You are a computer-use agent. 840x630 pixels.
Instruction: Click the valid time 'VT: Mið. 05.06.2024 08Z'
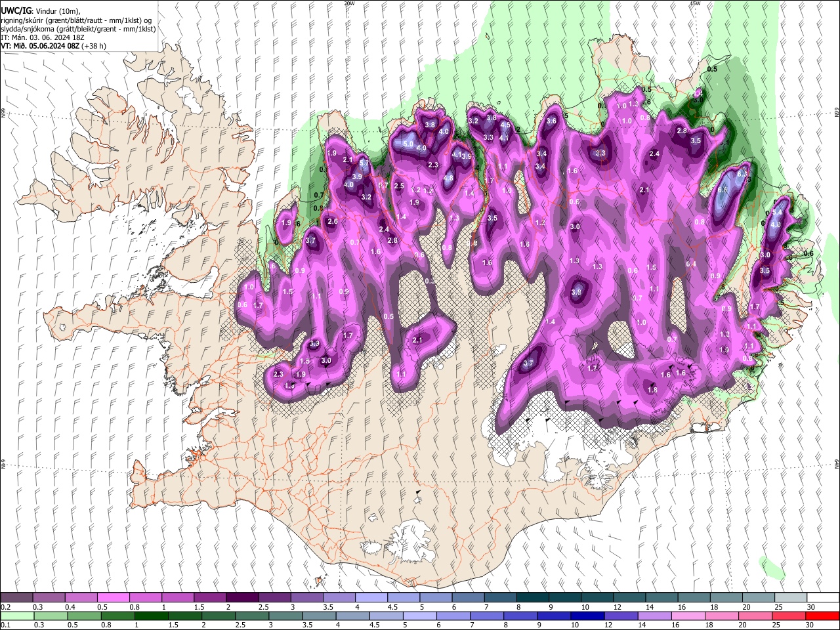click(x=39, y=46)
